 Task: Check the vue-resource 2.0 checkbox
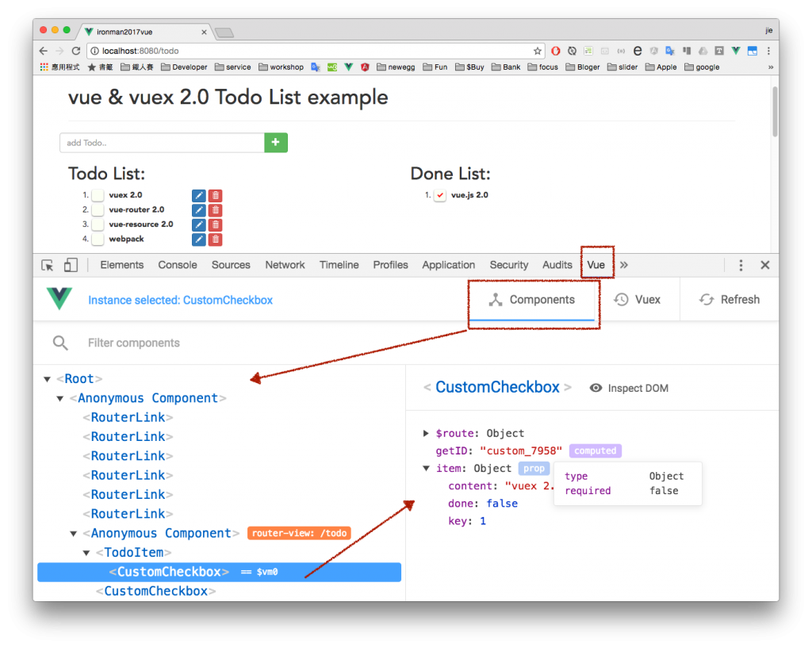98,224
